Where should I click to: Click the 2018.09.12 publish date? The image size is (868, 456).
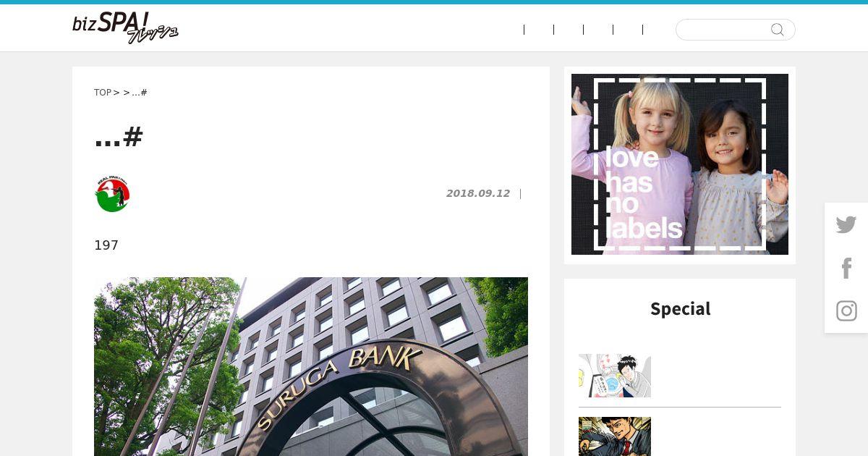pyautogui.click(x=478, y=193)
